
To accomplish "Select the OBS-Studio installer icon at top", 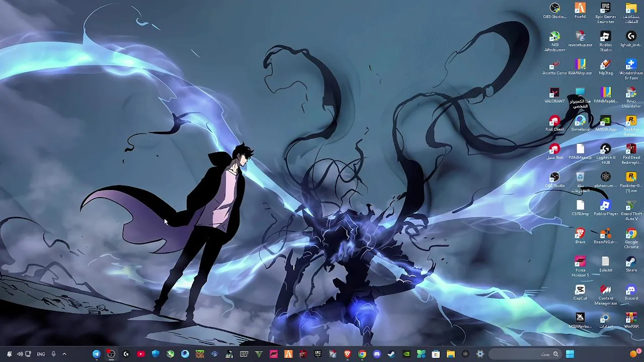I will [554, 11].
